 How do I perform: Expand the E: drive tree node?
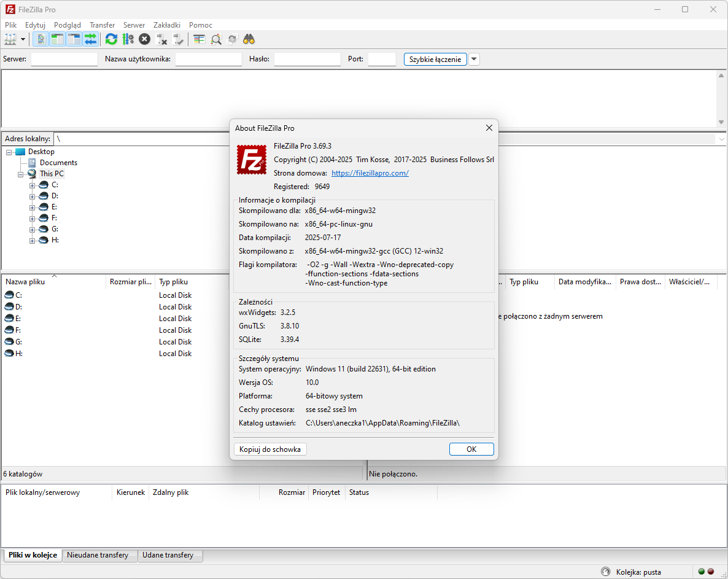[32, 208]
